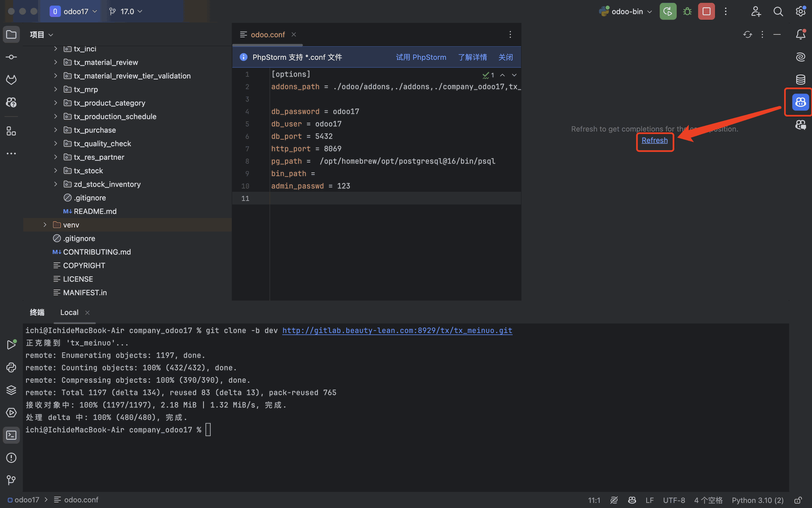Open the Services tool window icon

[x=11, y=413]
